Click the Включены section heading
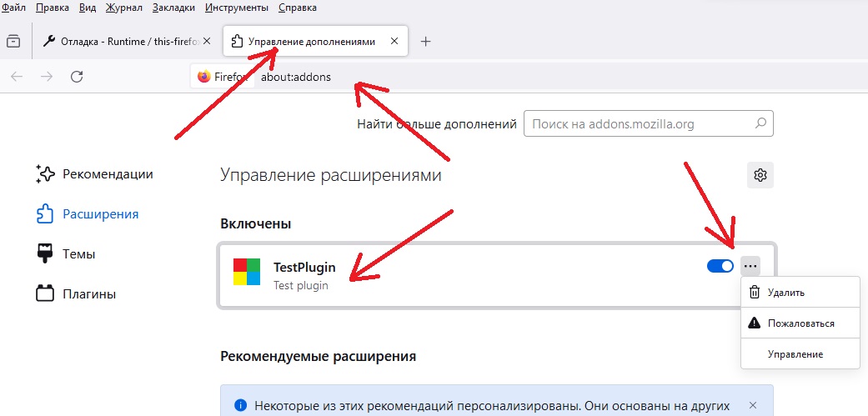The width and height of the screenshot is (868, 416). click(x=256, y=224)
